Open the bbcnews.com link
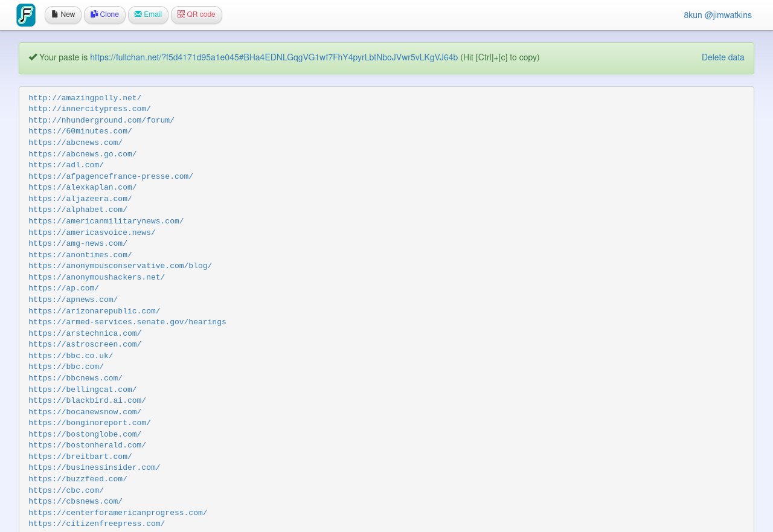This screenshot has width=773, height=532. (x=75, y=378)
